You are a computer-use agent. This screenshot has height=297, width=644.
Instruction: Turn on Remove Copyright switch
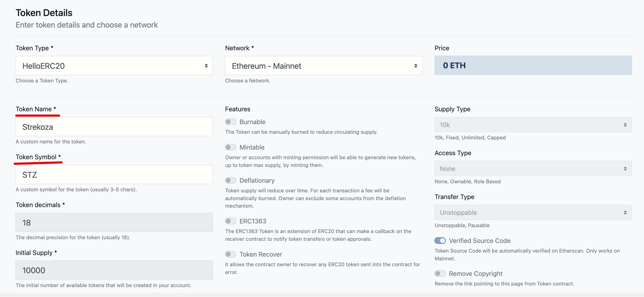coord(440,274)
